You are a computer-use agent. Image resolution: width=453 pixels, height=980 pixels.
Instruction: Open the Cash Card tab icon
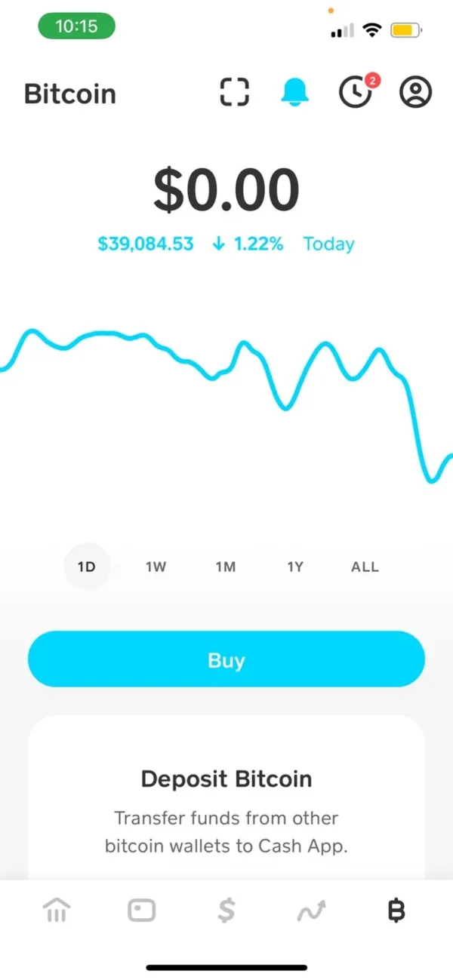[x=141, y=911]
